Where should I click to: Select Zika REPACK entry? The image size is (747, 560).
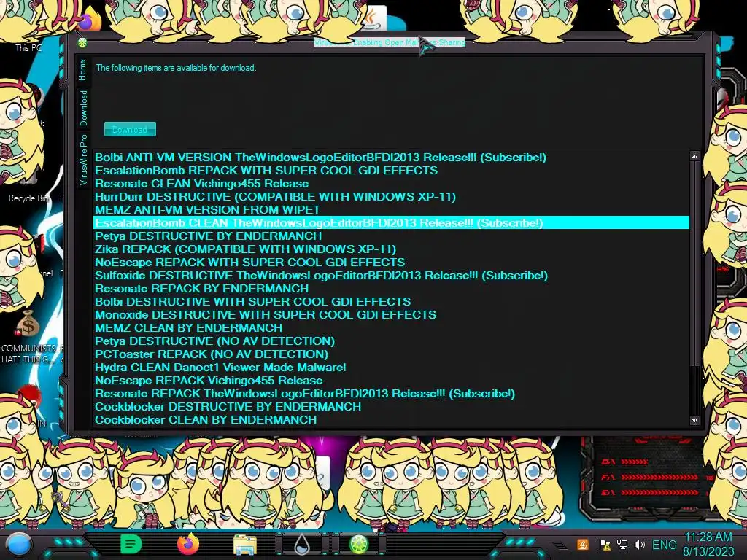(391, 249)
